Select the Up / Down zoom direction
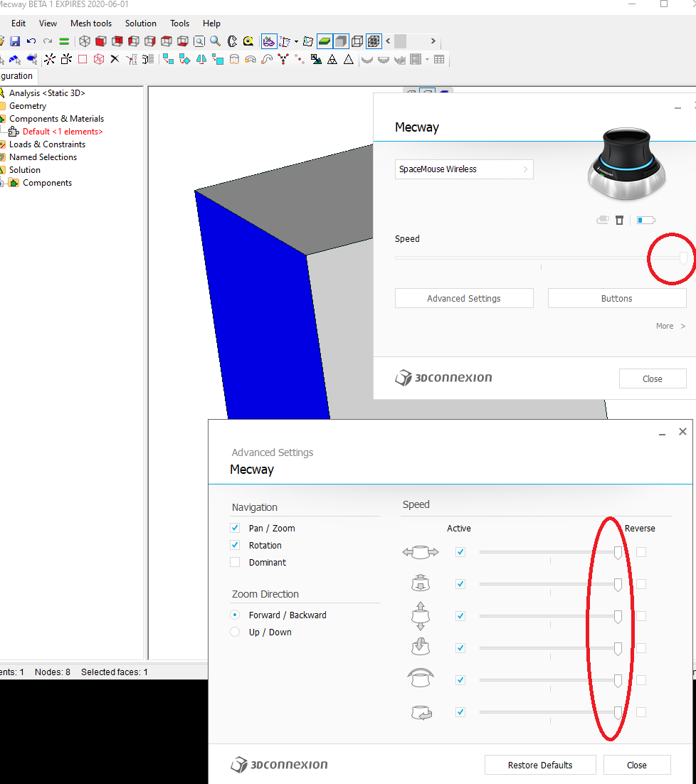This screenshot has height=784, width=696. pos(235,632)
